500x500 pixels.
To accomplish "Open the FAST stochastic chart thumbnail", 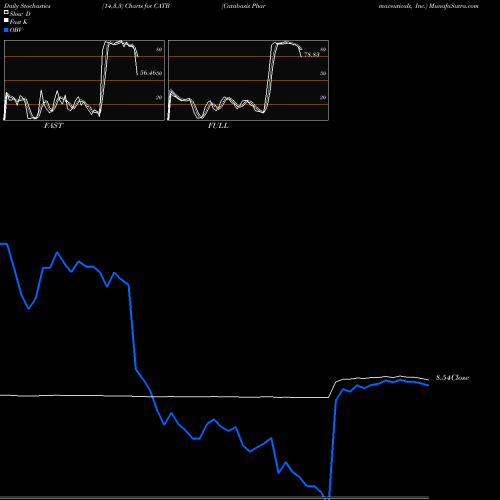I will (84, 80).
